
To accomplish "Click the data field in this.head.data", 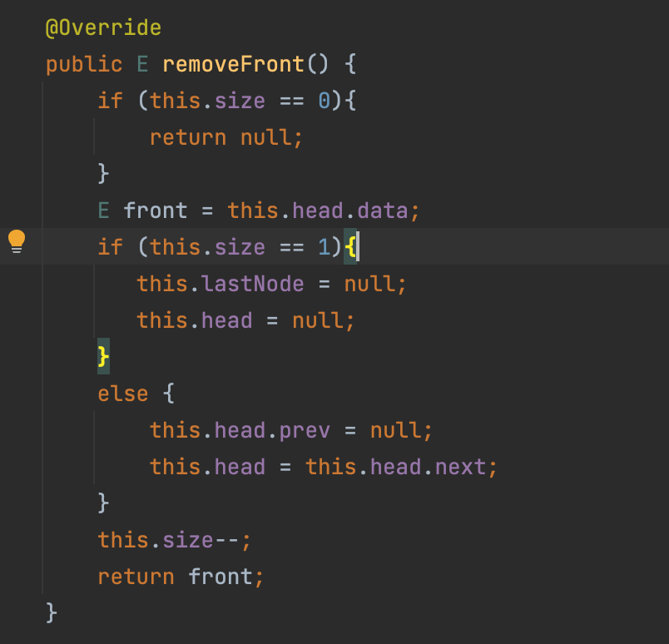I will (384, 211).
